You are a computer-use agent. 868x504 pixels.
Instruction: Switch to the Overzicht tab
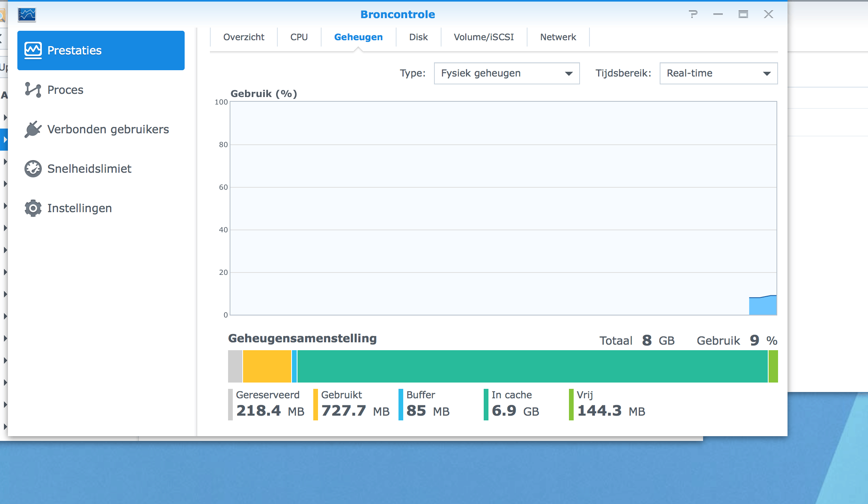pyautogui.click(x=243, y=37)
